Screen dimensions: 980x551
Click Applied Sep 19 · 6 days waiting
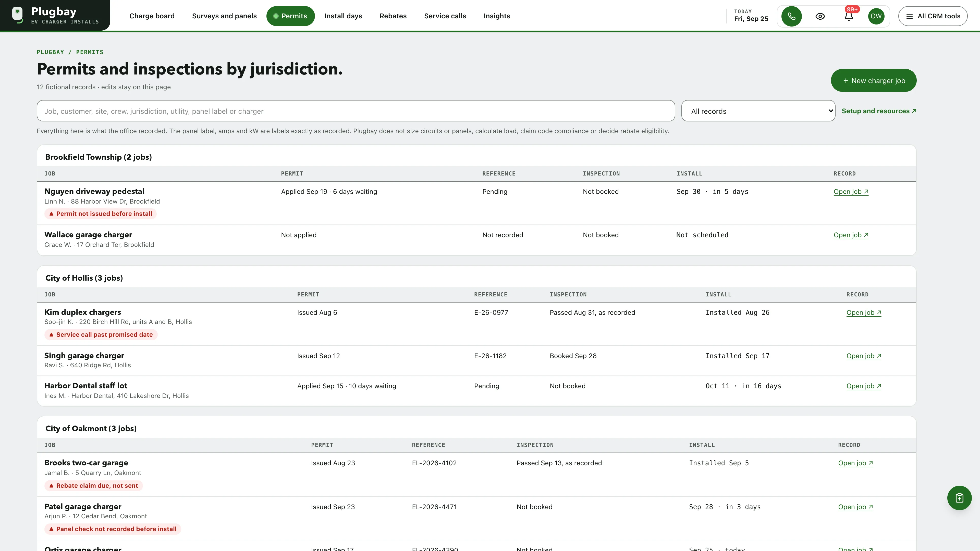tap(329, 192)
